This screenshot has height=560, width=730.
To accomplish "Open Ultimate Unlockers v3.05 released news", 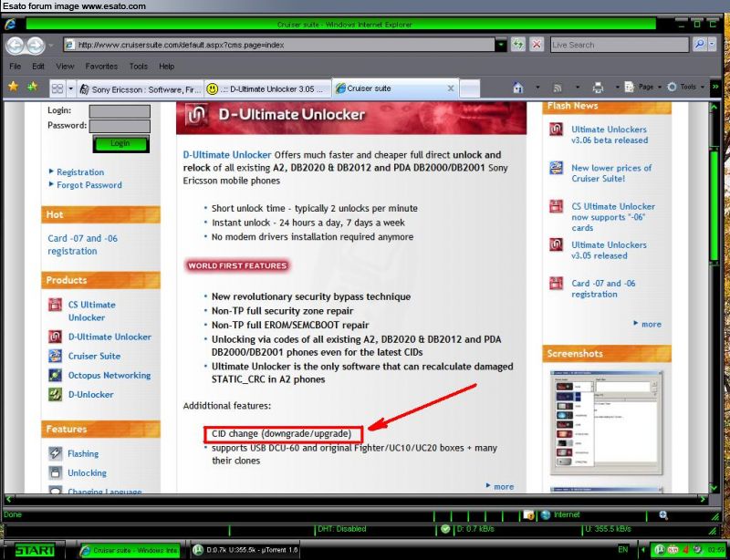I will (609, 251).
